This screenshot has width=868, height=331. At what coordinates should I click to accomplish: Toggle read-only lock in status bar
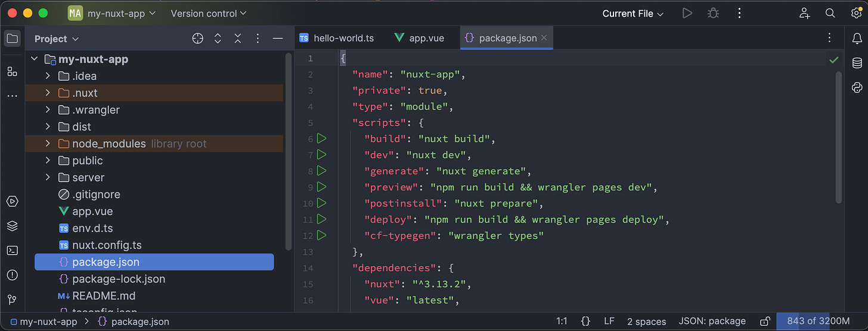(765, 321)
